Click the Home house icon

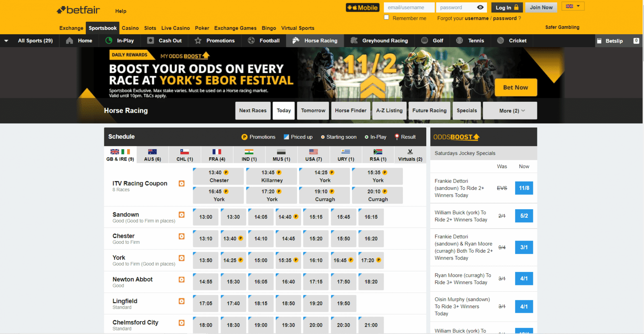click(x=70, y=41)
